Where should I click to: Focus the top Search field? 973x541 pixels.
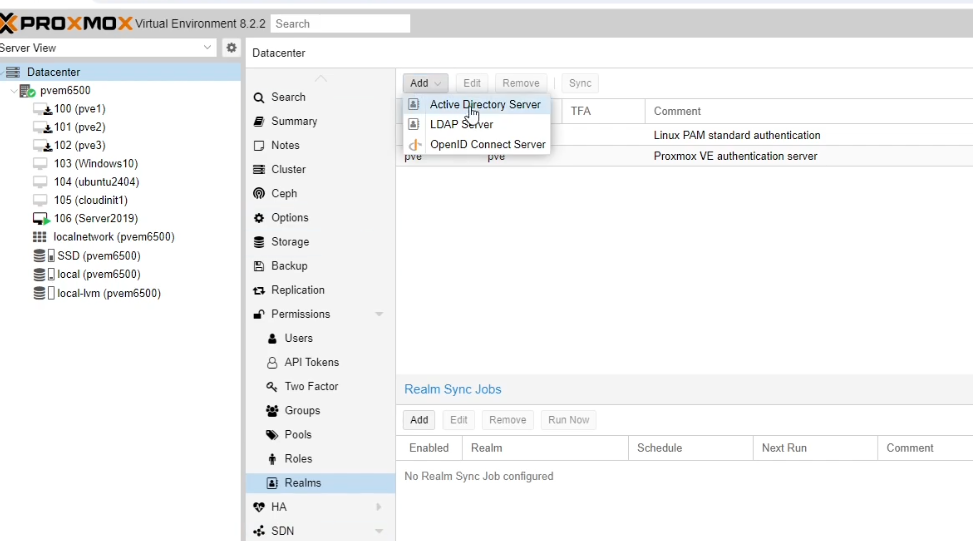pos(341,24)
